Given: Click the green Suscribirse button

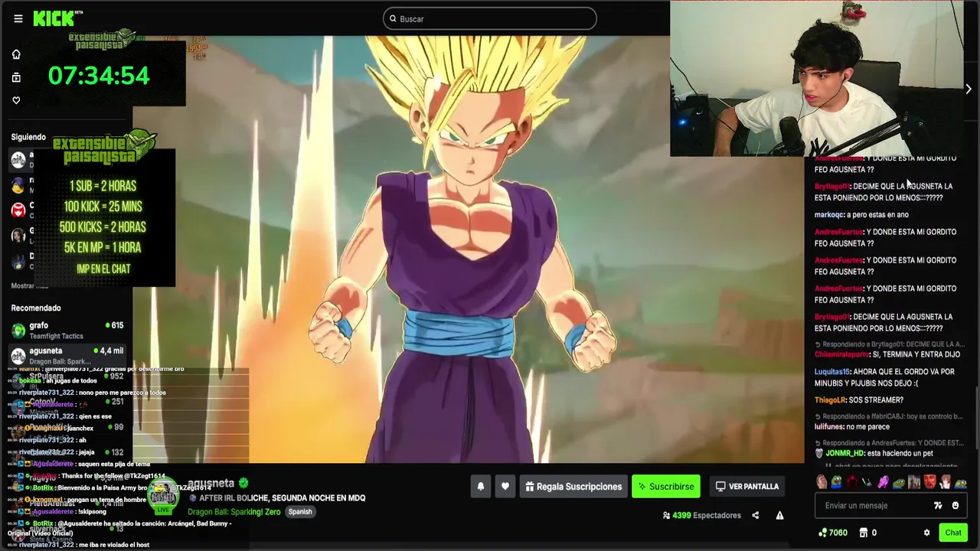Looking at the screenshot, I should click(666, 486).
